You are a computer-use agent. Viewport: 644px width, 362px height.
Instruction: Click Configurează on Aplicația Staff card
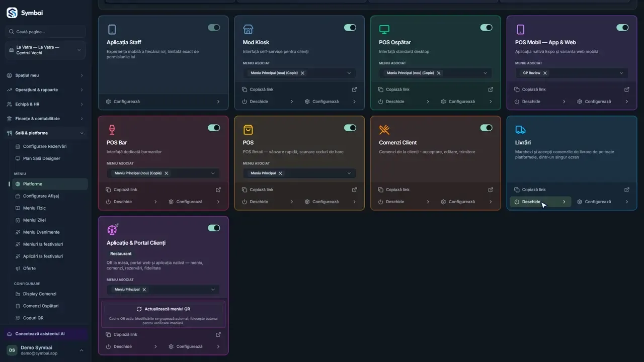(x=163, y=102)
